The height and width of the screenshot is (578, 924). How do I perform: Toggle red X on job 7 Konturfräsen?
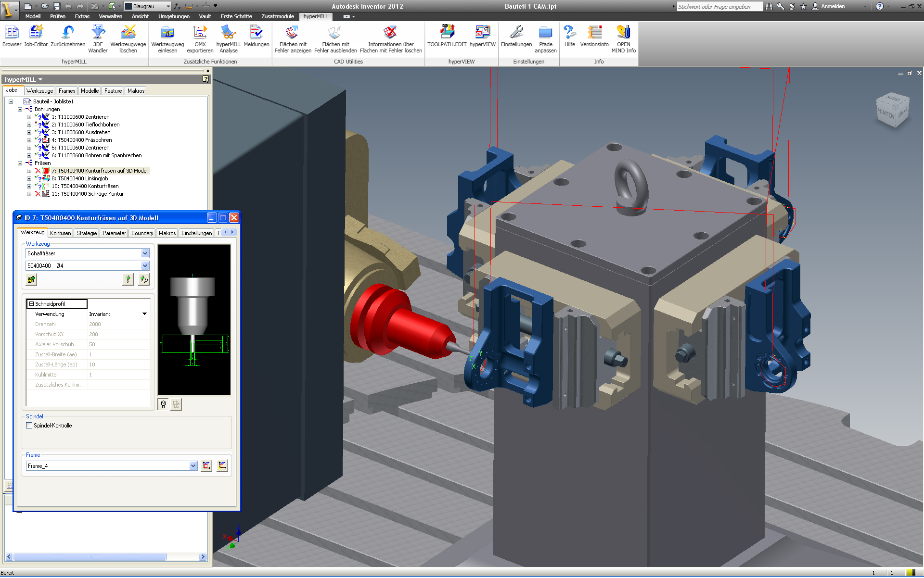pos(38,171)
